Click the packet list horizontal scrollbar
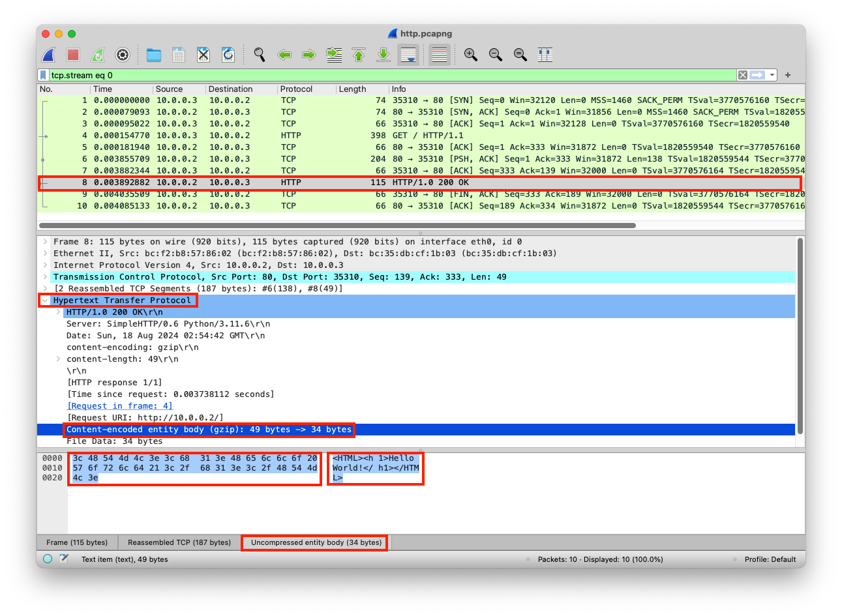Viewport: 842px width, 616px height. pos(337,226)
